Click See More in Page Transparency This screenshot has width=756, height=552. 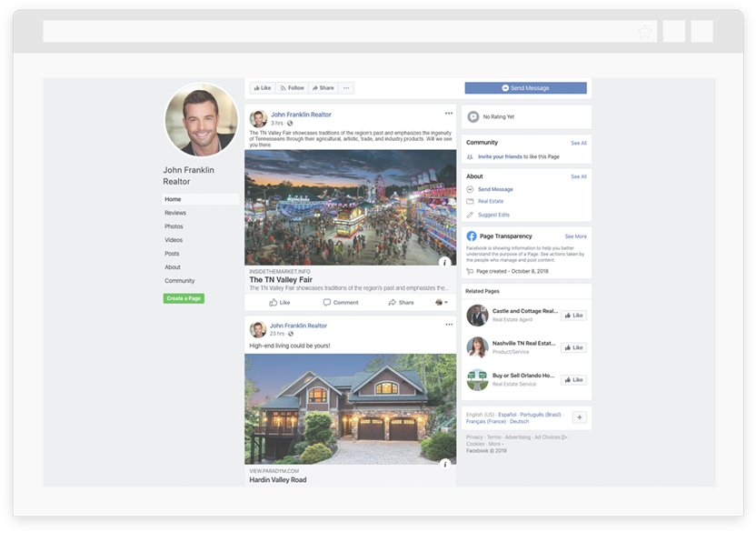click(576, 236)
